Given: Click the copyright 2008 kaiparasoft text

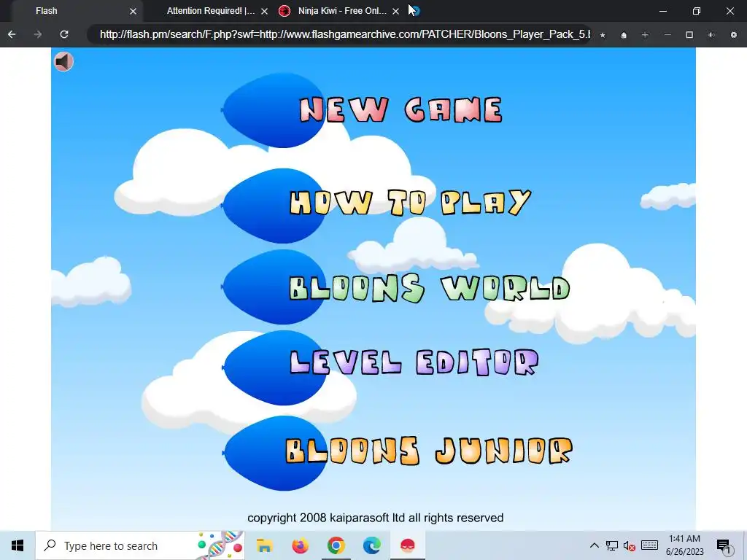Looking at the screenshot, I should (x=376, y=518).
